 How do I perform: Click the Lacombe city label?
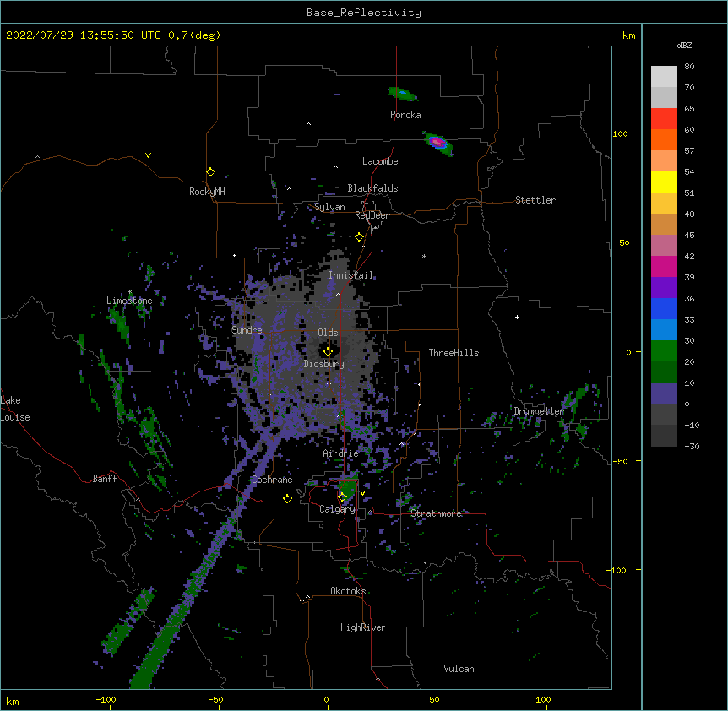[x=380, y=161]
